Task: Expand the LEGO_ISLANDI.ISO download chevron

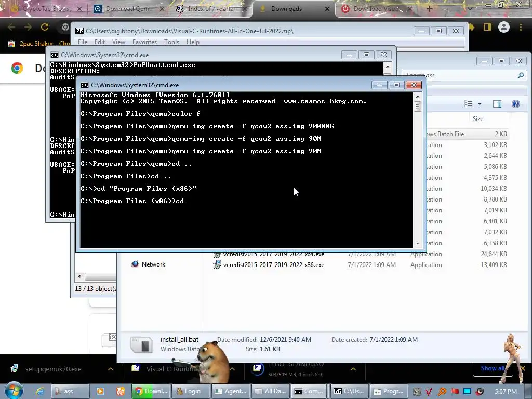Action: 353,369
